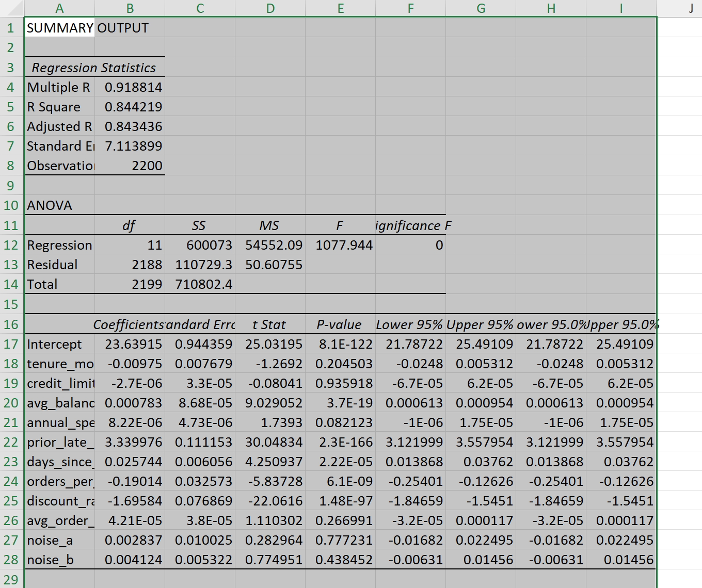Image resolution: width=702 pixels, height=588 pixels.
Task: Click the Intercept row label
Action: point(60,344)
